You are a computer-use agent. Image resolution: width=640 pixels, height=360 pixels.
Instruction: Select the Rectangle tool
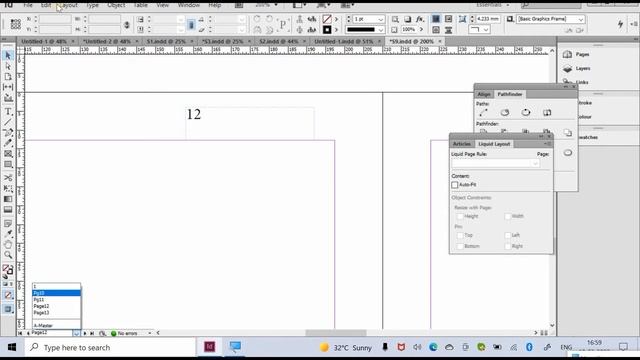tap(8, 164)
